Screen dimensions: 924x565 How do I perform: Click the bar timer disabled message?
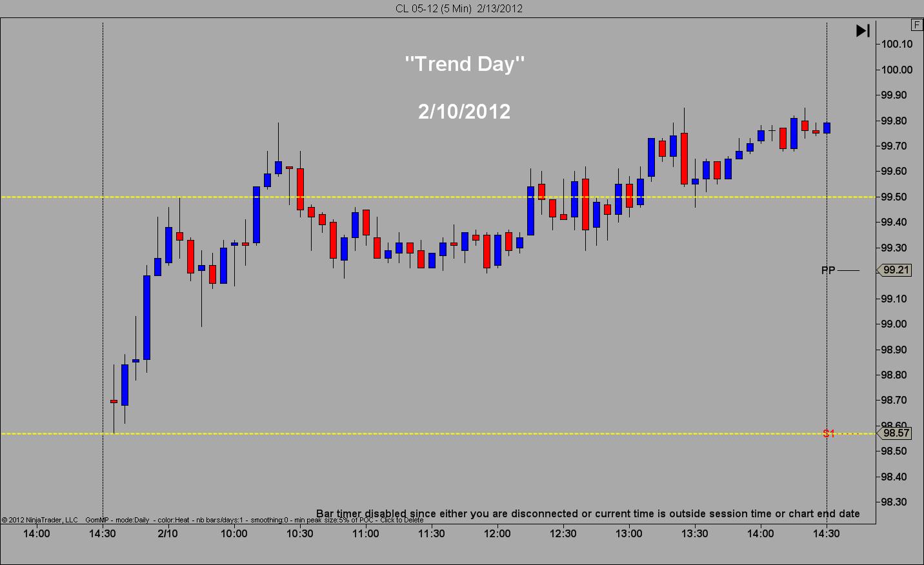point(588,513)
